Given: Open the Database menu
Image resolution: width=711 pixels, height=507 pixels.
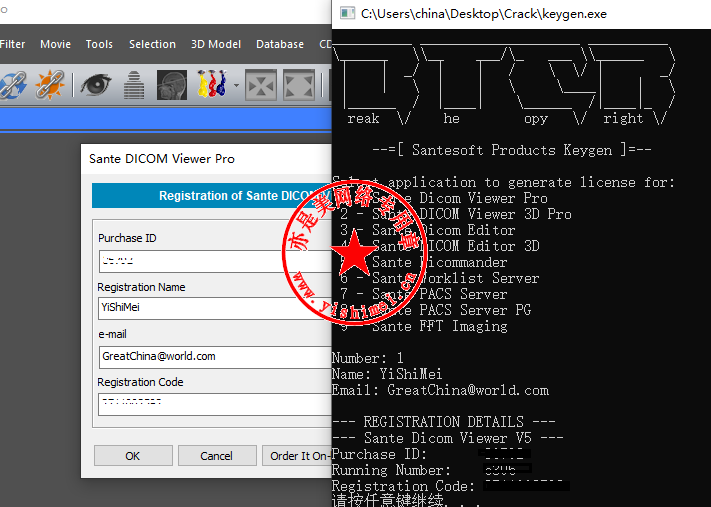Looking at the screenshot, I should (280, 44).
